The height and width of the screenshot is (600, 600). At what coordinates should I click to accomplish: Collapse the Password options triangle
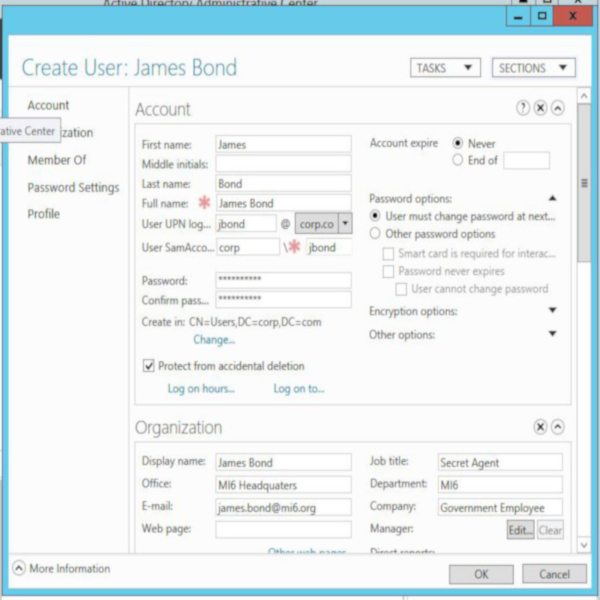coord(552,198)
